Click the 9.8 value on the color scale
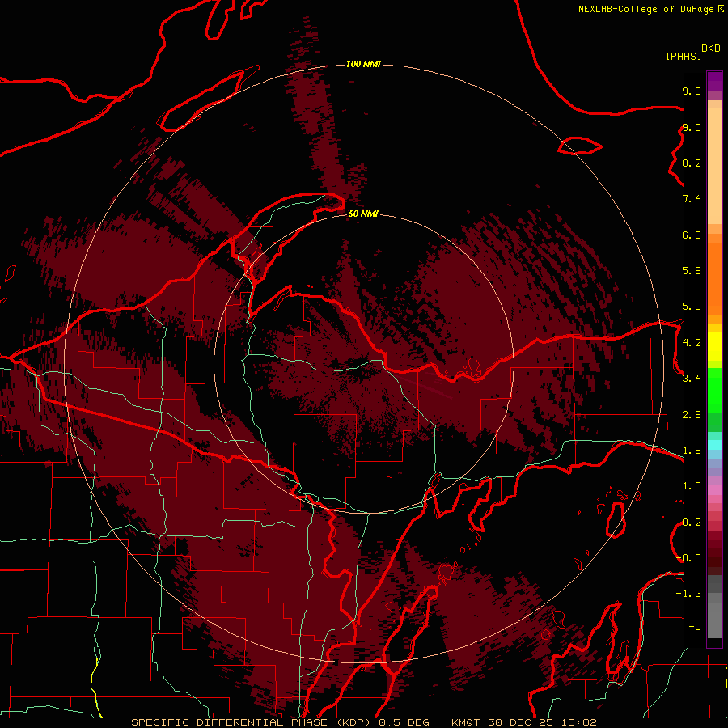The height and width of the screenshot is (728, 728). coord(692,91)
